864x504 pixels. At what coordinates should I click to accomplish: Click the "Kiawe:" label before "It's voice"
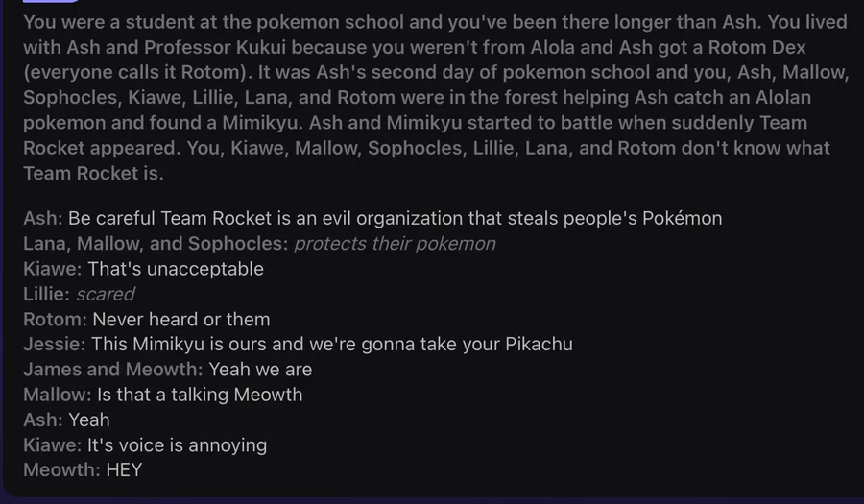tap(53, 445)
